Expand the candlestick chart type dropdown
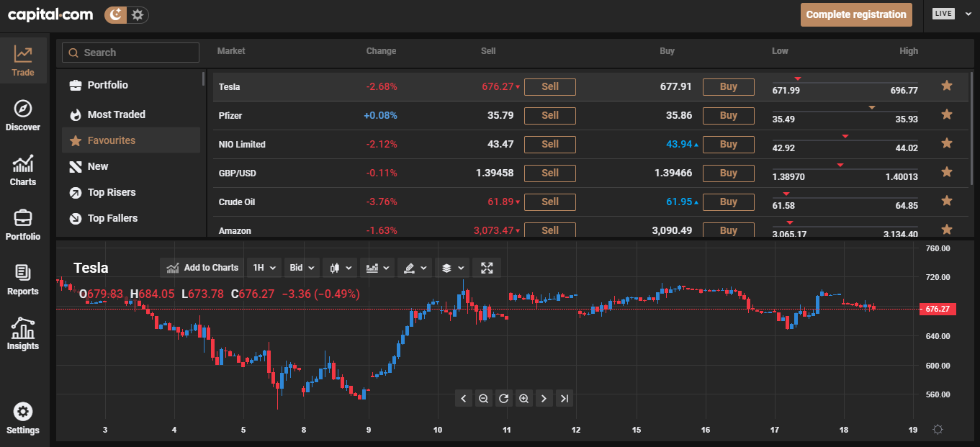 click(340, 268)
